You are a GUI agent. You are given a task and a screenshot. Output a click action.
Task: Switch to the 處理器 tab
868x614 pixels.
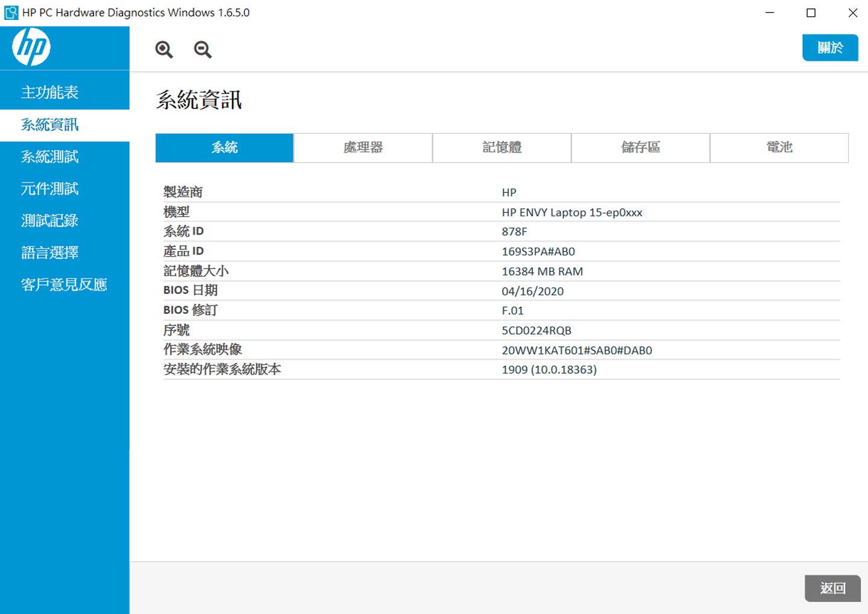point(363,148)
